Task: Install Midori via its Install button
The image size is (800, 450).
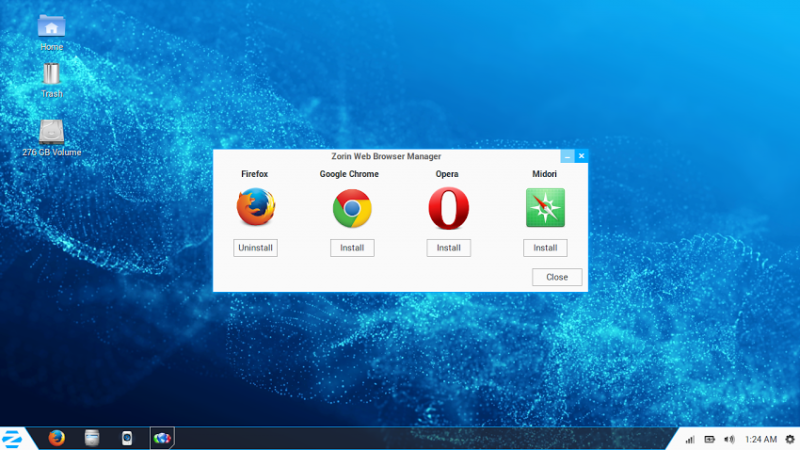Action: [x=545, y=248]
